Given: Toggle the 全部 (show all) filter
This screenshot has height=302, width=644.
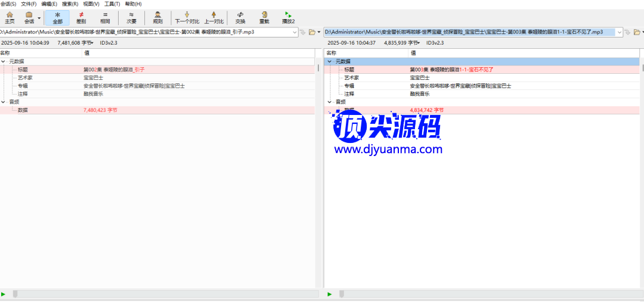Looking at the screenshot, I should (57, 17).
